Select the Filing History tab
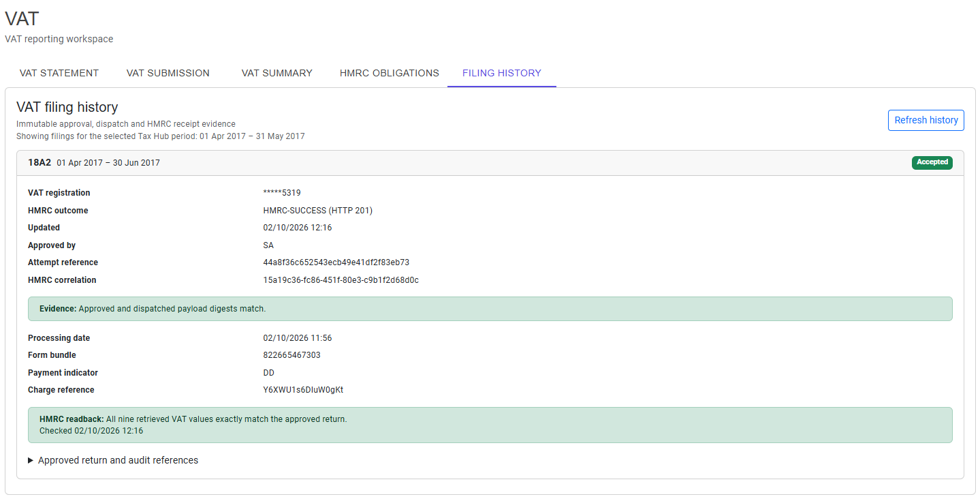This screenshot has width=980, height=499. (502, 73)
